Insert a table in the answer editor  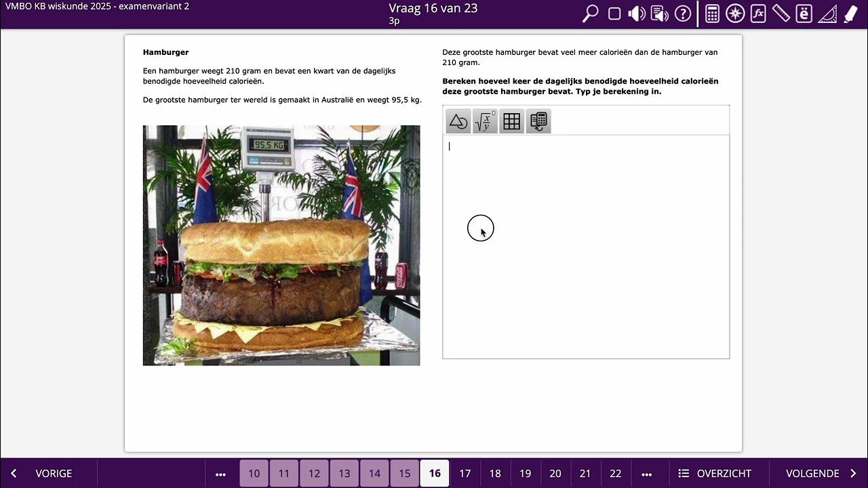(512, 121)
